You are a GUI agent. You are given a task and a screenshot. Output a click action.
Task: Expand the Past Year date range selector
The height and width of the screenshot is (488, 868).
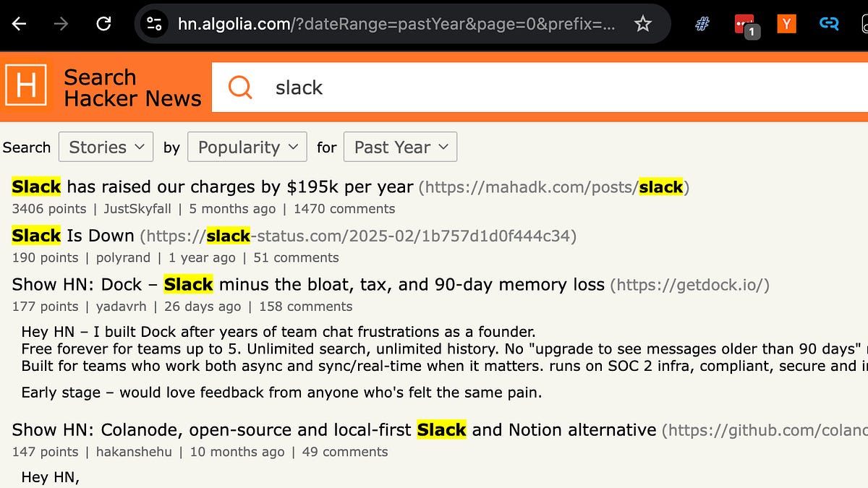(x=400, y=147)
